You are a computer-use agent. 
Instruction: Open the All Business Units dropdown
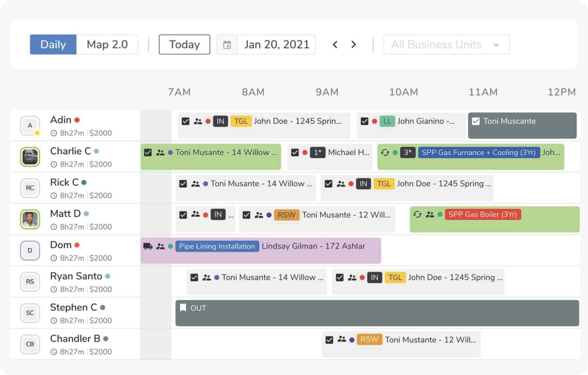(x=446, y=44)
